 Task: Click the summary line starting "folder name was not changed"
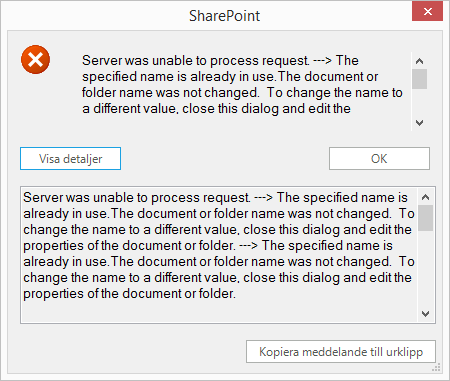pyautogui.click(x=242, y=92)
